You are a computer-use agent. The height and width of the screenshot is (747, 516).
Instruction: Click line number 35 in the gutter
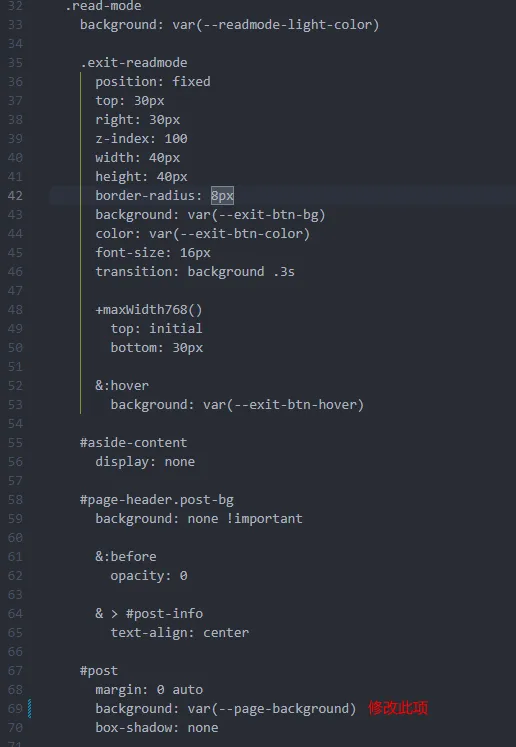(x=15, y=63)
